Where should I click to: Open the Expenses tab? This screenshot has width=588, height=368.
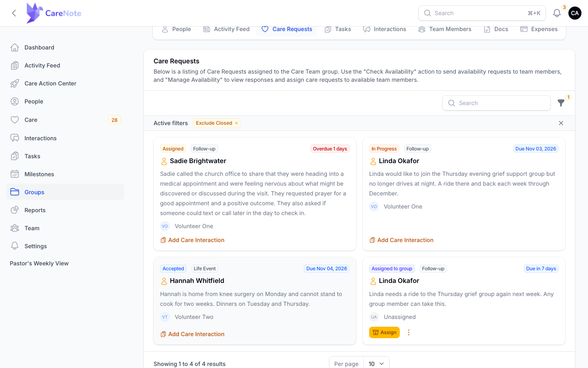539,29
